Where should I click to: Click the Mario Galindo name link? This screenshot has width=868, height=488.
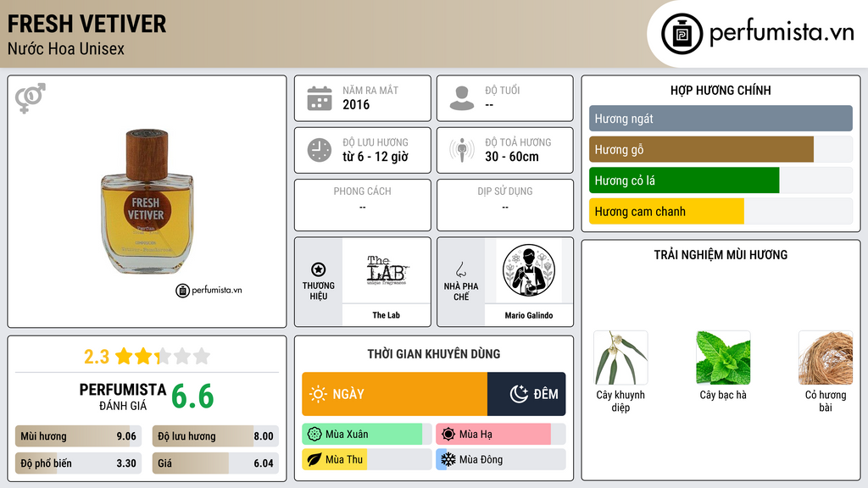(529, 315)
